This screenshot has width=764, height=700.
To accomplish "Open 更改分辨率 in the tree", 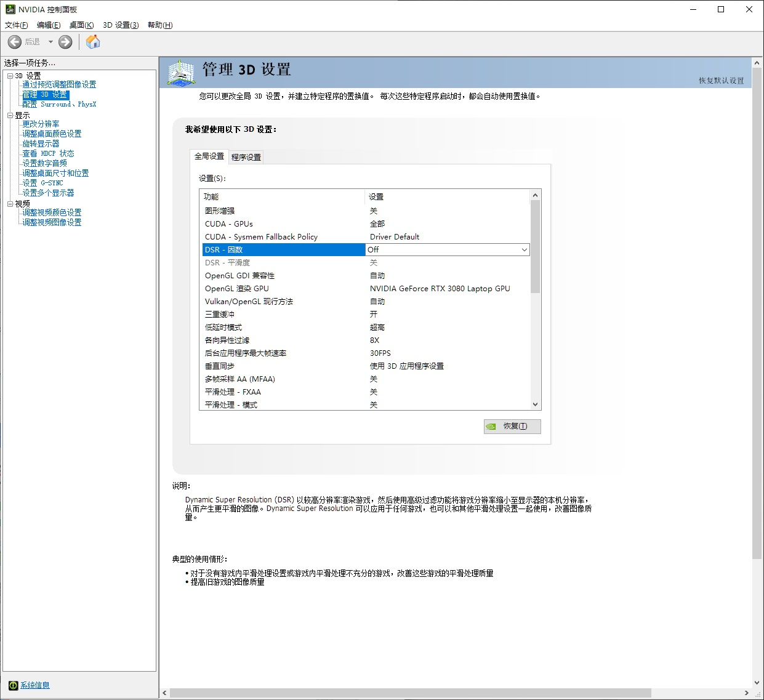I will pyautogui.click(x=41, y=124).
